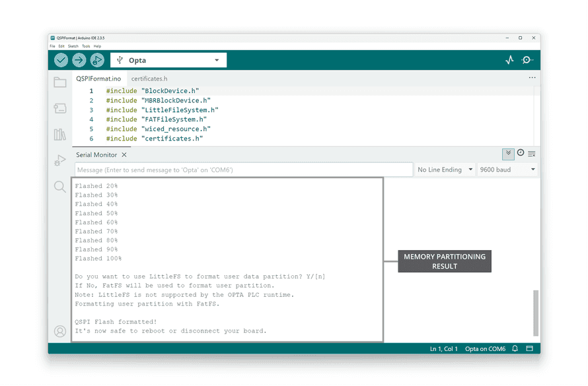Upload the sketch to the board
This screenshot has height=386, width=588.
79,59
